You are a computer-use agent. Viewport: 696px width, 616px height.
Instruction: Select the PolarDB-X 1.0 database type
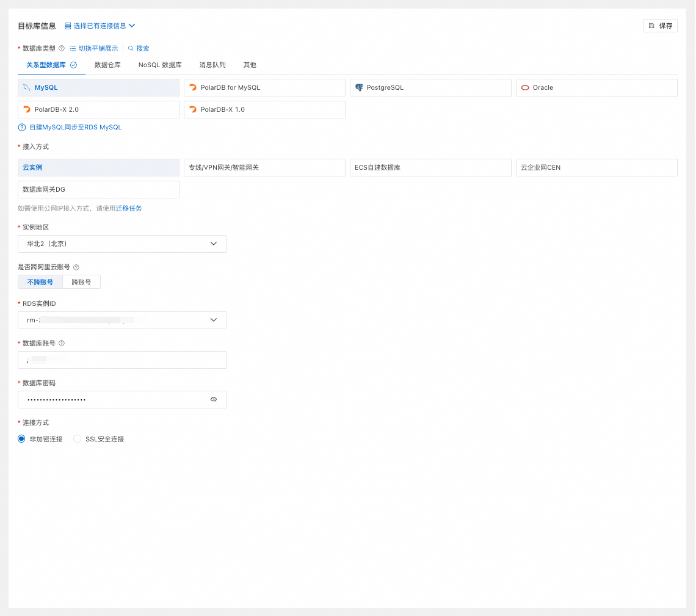264,109
